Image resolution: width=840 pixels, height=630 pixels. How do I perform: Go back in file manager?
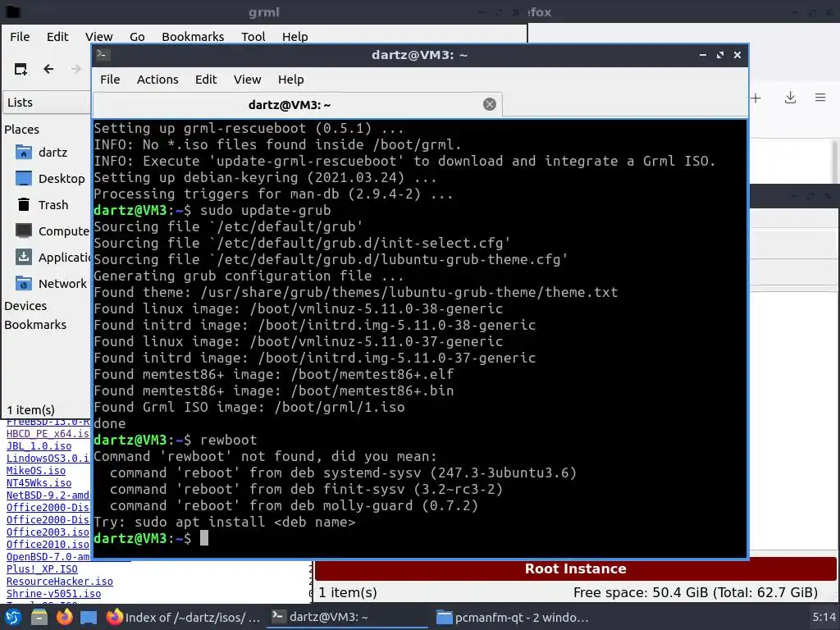[x=48, y=69]
